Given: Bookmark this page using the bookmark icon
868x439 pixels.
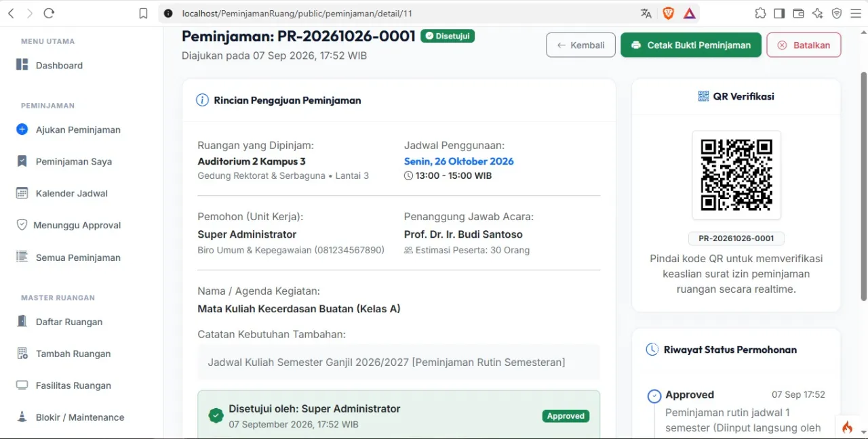Looking at the screenshot, I should pyautogui.click(x=143, y=14).
